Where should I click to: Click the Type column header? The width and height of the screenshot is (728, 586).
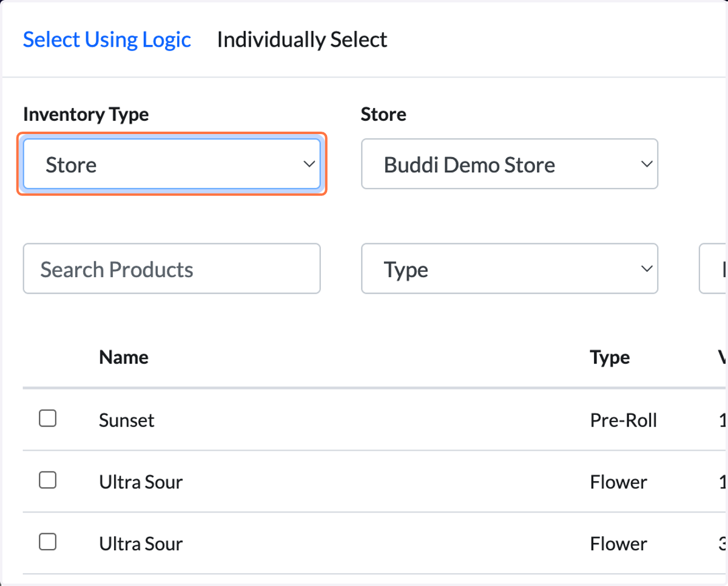click(610, 357)
